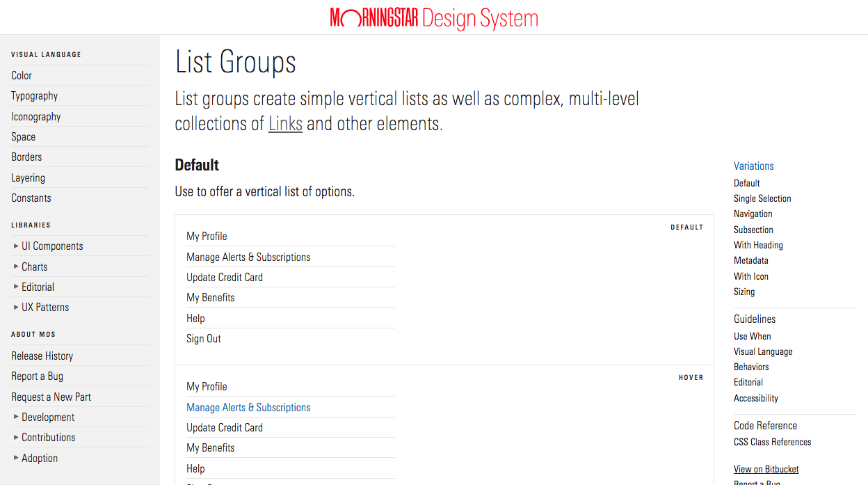Image resolution: width=868 pixels, height=485 pixels.
Task: Open the Constants page
Action: tap(31, 198)
